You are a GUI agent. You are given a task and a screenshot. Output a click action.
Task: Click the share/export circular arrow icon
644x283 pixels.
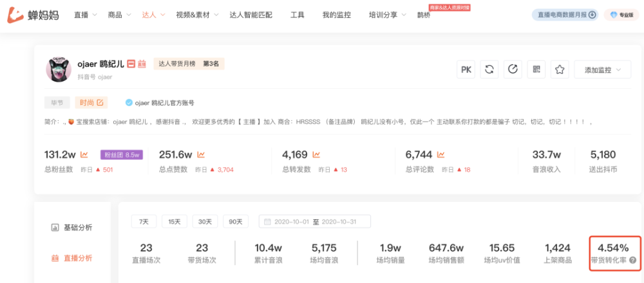[x=513, y=69]
